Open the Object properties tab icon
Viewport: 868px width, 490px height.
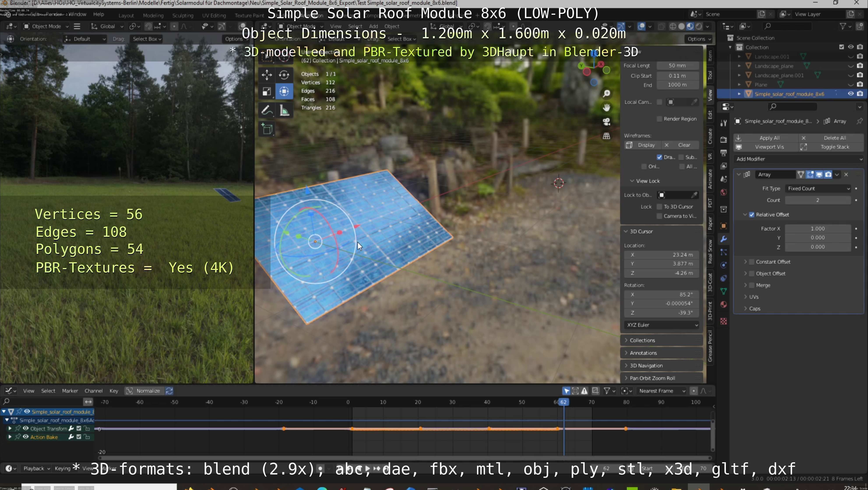click(724, 226)
